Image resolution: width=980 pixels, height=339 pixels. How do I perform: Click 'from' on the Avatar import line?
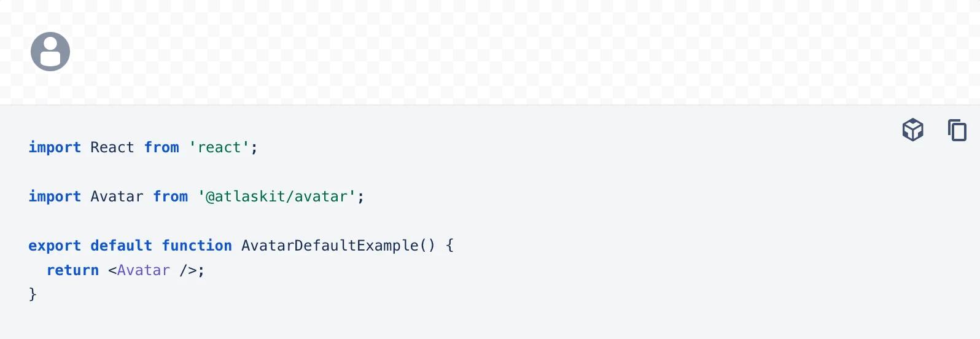171,197
